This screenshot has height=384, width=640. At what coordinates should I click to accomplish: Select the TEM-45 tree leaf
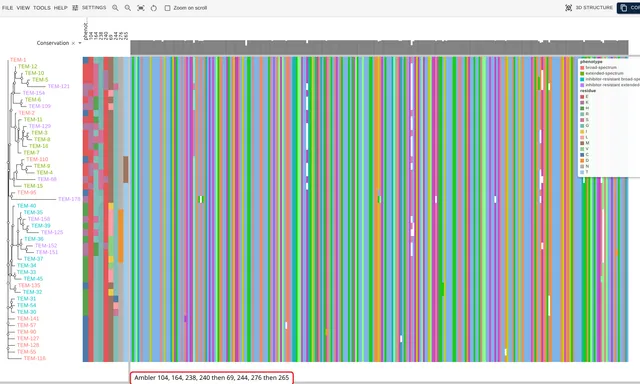(x=33, y=279)
